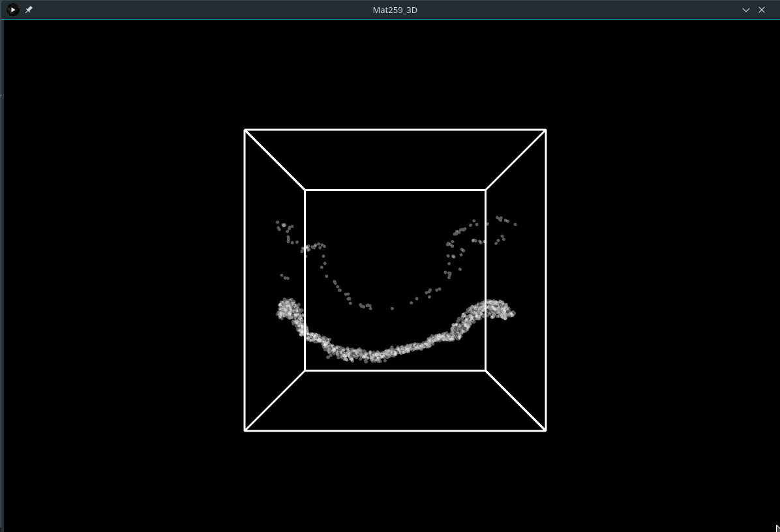
Task: Click the outer cube's bottom-right corner
Action: point(545,430)
